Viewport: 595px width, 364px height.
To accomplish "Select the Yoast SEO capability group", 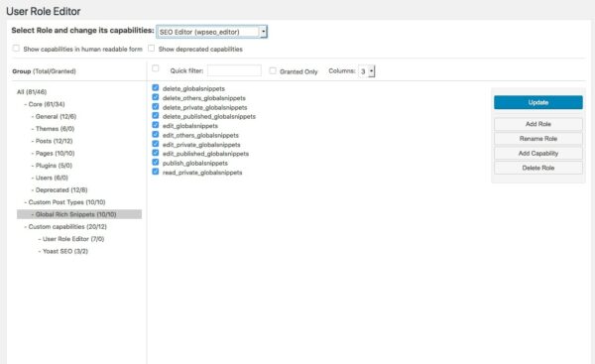I will (x=64, y=251).
